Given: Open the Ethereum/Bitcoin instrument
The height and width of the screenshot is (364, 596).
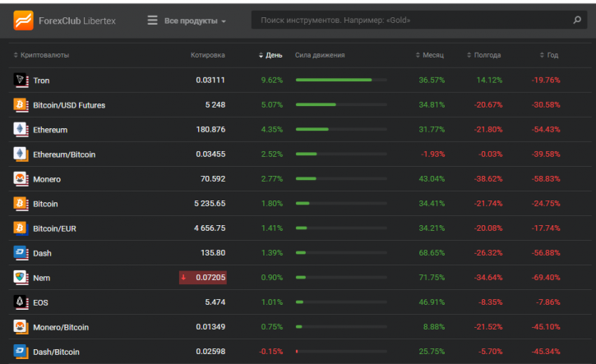Looking at the screenshot, I should (x=64, y=154).
